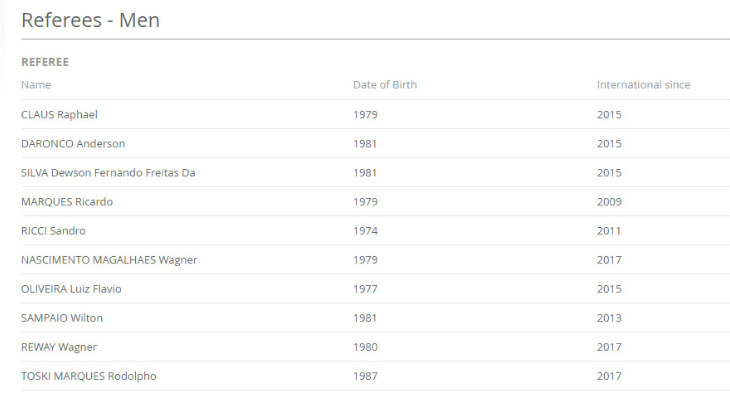Click the Name column header
Screen dimensions: 730x400
[x=36, y=85]
